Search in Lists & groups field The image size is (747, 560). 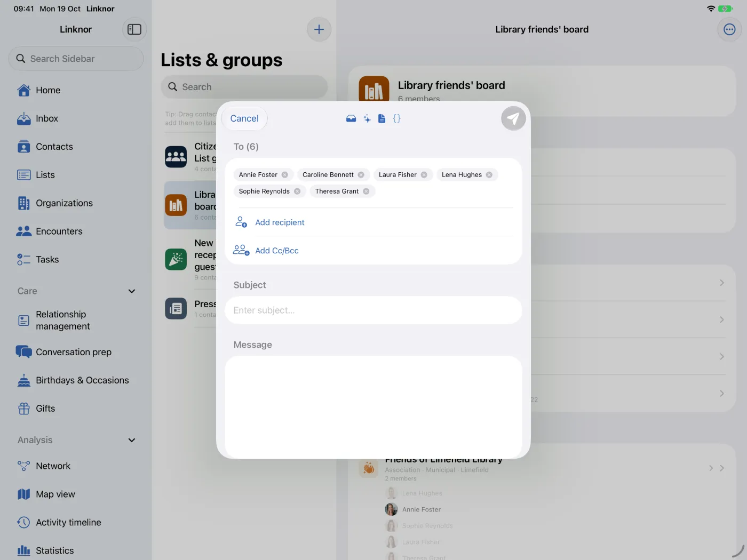coord(244,87)
